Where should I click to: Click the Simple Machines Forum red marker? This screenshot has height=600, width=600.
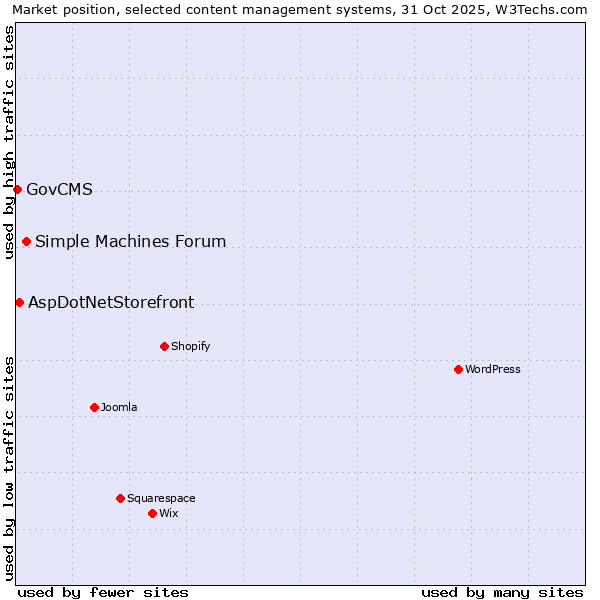click(x=26, y=241)
